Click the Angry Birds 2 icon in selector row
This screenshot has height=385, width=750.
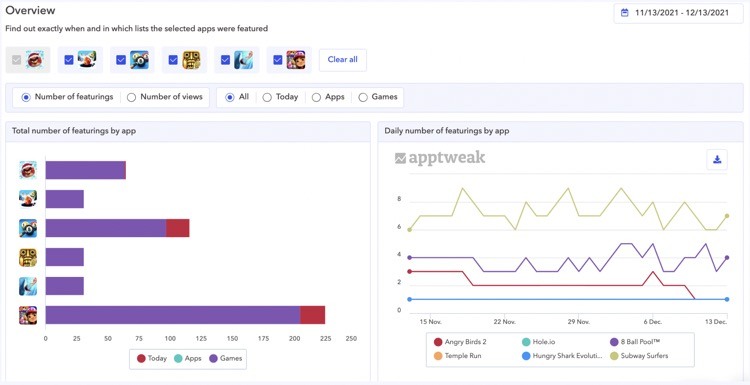[35, 60]
